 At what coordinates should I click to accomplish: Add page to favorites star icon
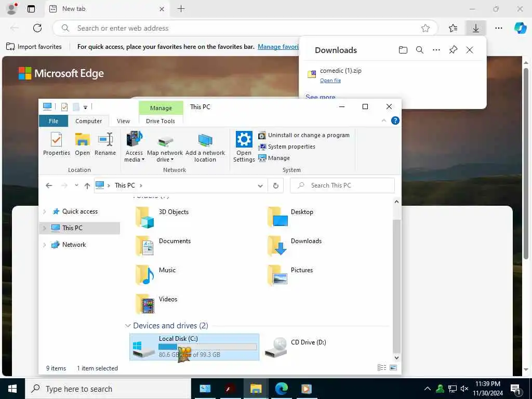click(x=425, y=28)
